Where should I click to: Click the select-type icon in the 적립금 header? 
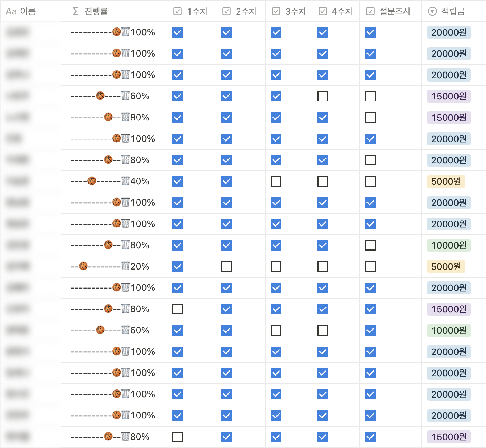pyautogui.click(x=432, y=11)
